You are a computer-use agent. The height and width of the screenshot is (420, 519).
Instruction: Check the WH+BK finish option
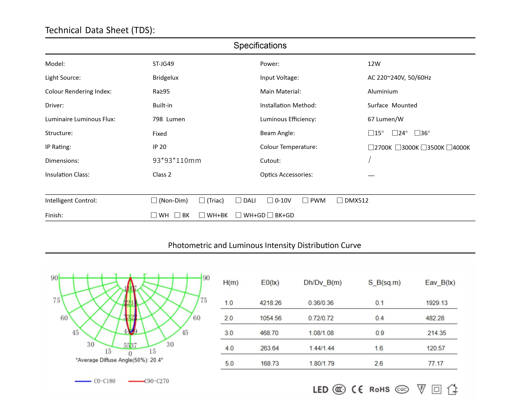[x=202, y=215]
